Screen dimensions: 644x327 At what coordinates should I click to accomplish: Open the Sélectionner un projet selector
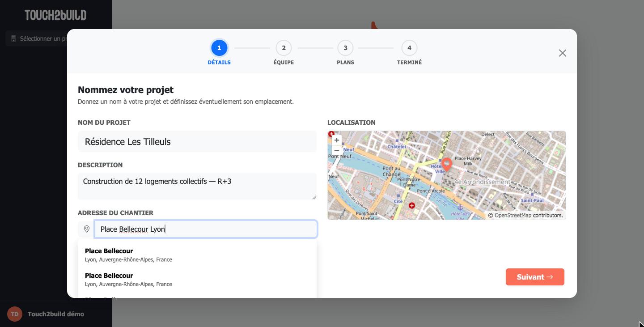pos(37,38)
